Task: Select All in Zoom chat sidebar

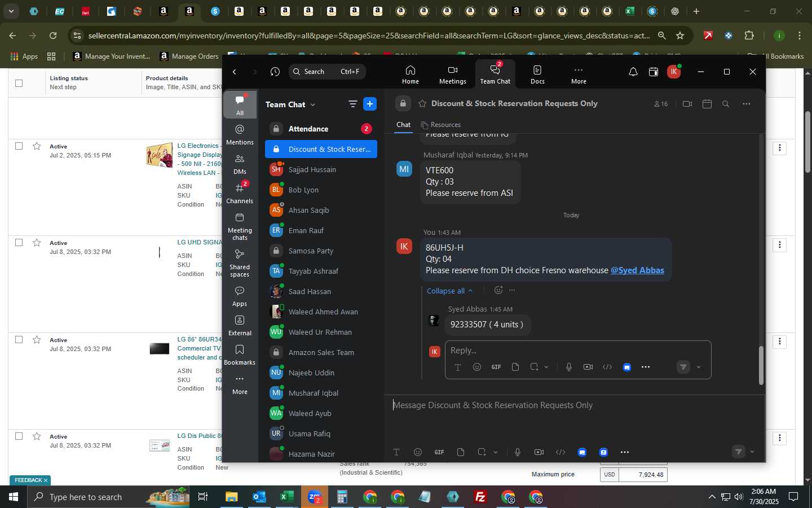Action: coord(240,104)
